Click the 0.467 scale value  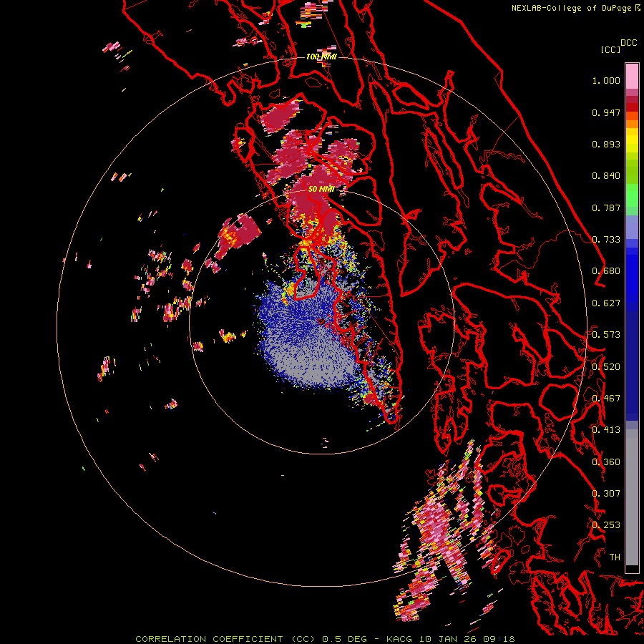pyautogui.click(x=606, y=399)
